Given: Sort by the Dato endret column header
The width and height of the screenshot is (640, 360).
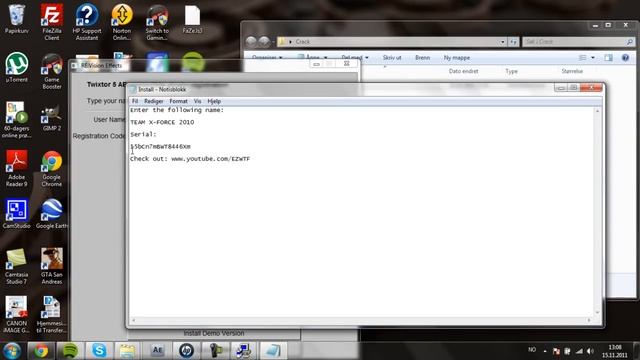Looking at the screenshot, I should click(x=463, y=71).
